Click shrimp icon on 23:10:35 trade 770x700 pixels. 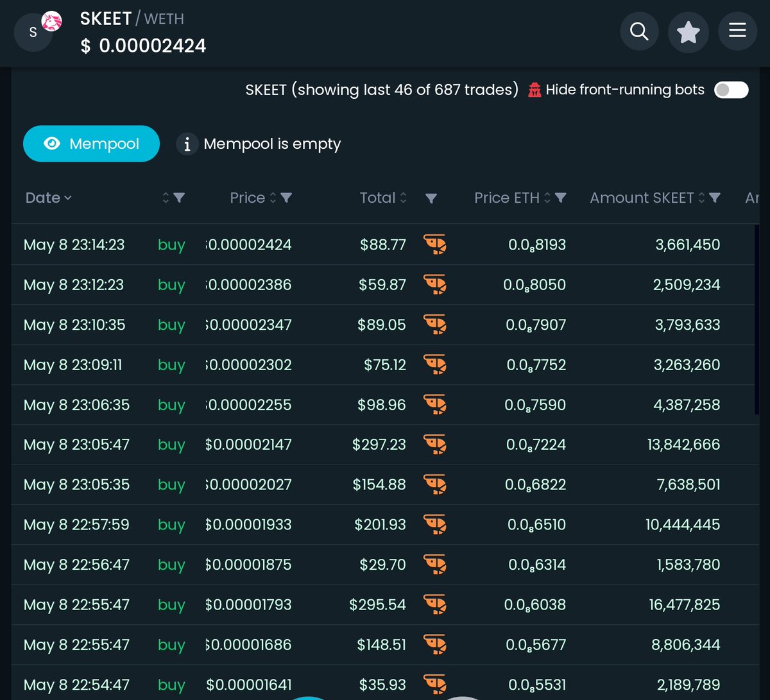coord(435,325)
